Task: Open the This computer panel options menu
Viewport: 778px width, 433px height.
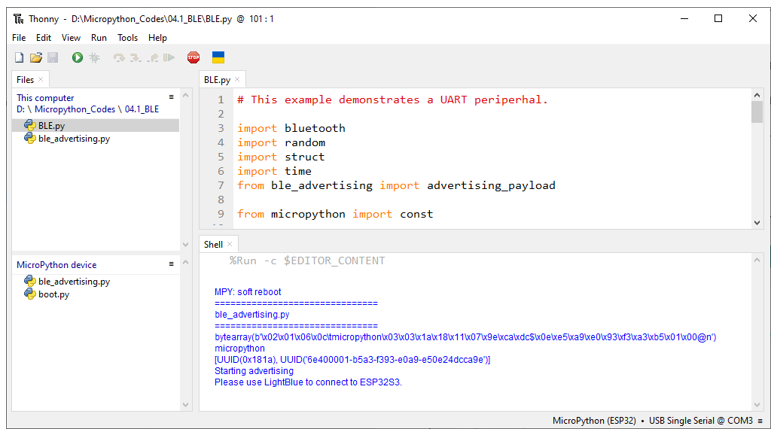Action: pos(171,97)
